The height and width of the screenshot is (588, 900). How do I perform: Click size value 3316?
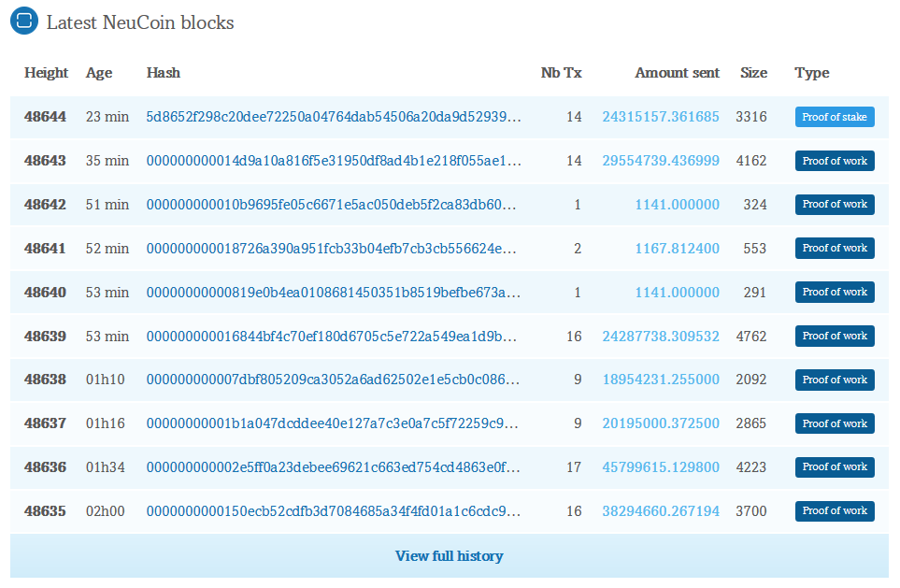point(751,117)
